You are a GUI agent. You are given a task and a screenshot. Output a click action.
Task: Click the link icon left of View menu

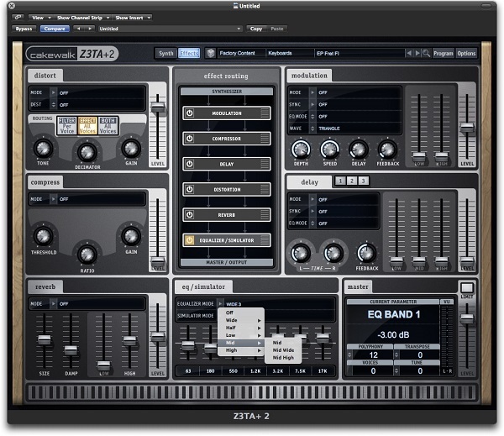point(18,18)
